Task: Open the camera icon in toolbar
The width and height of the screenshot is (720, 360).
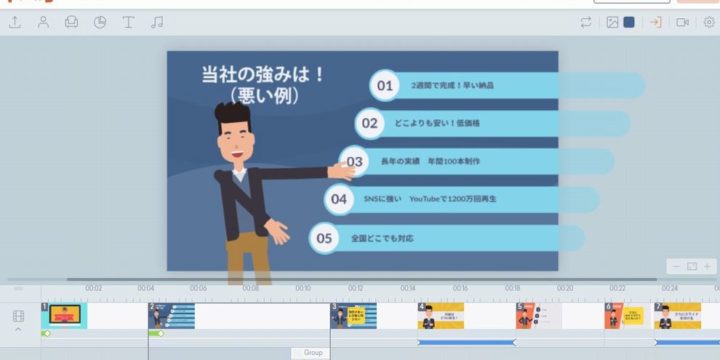Action: (x=682, y=22)
